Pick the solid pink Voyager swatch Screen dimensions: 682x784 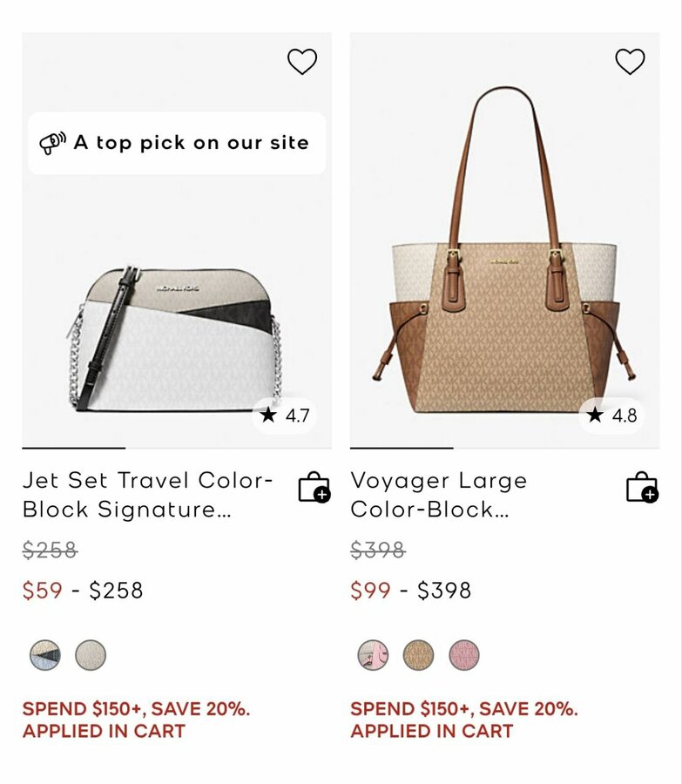[464, 655]
